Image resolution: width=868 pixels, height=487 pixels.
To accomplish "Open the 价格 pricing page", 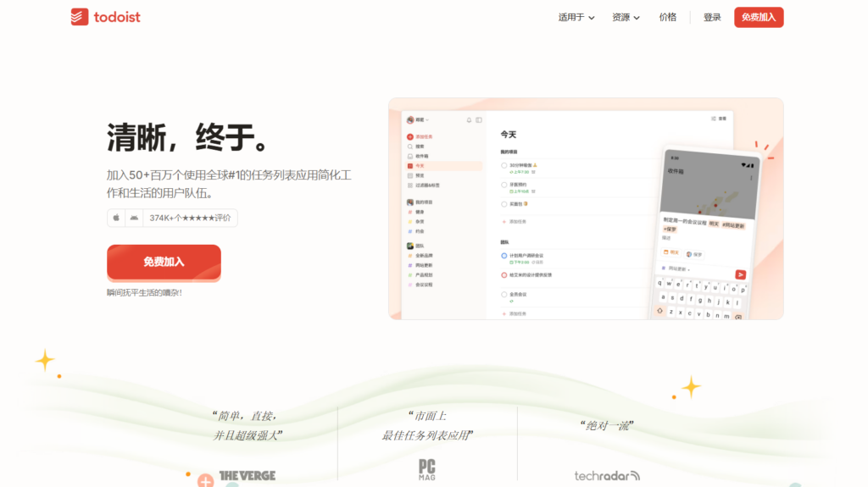I will [x=668, y=17].
